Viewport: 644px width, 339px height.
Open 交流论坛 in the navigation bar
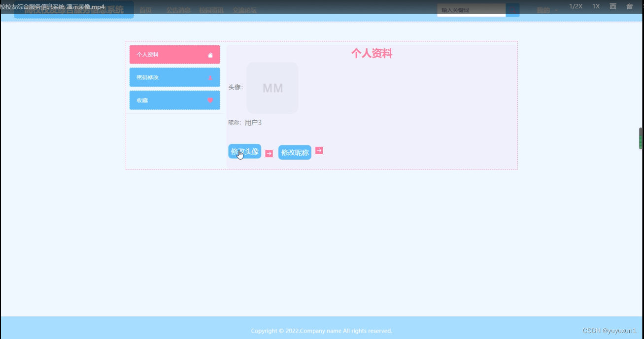(x=244, y=10)
